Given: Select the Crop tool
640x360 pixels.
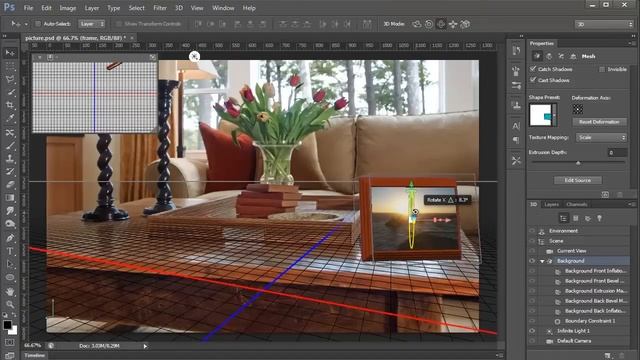Looking at the screenshot, I should [x=10, y=105].
